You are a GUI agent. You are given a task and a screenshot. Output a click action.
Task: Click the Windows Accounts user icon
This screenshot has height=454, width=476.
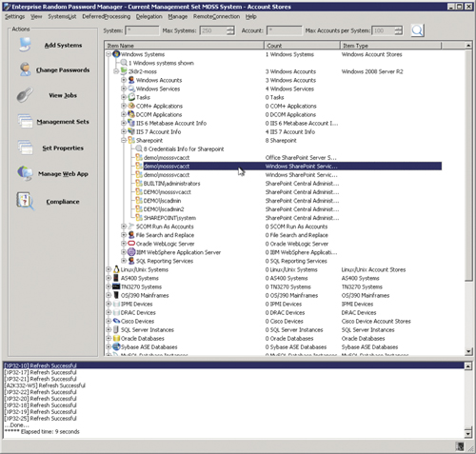click(x=131, y=80)
